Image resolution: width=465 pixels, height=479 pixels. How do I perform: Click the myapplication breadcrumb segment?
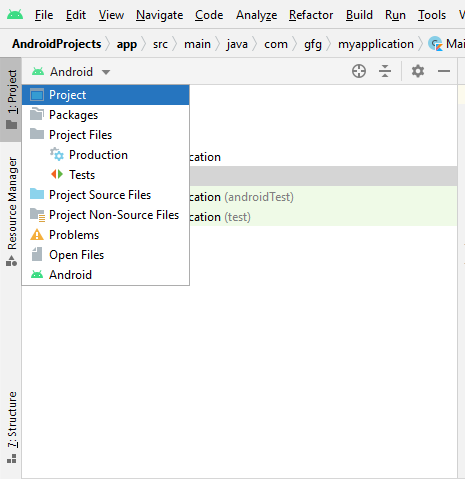click(x=376, y=44)
